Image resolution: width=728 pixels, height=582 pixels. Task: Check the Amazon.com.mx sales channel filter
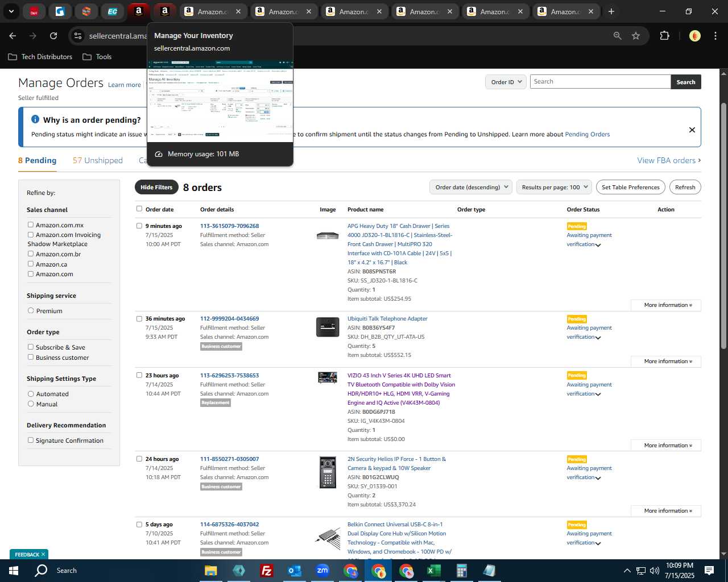[x=31, y=225]
